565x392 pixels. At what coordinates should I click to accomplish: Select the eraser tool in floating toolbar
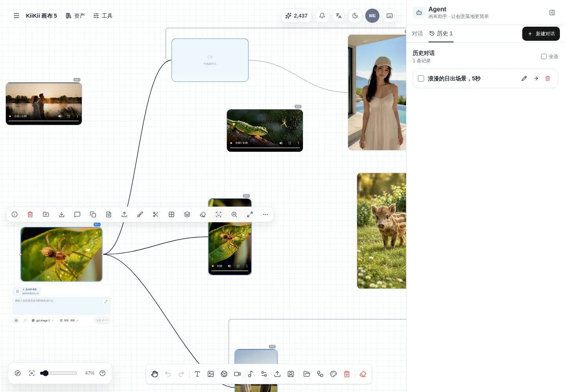coord(203,214)
